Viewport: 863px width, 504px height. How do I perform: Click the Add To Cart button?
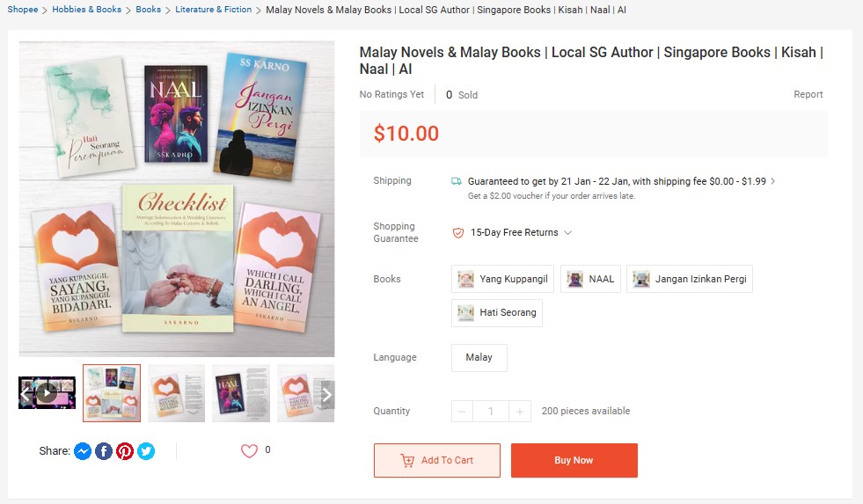click(x=436, y=461)
